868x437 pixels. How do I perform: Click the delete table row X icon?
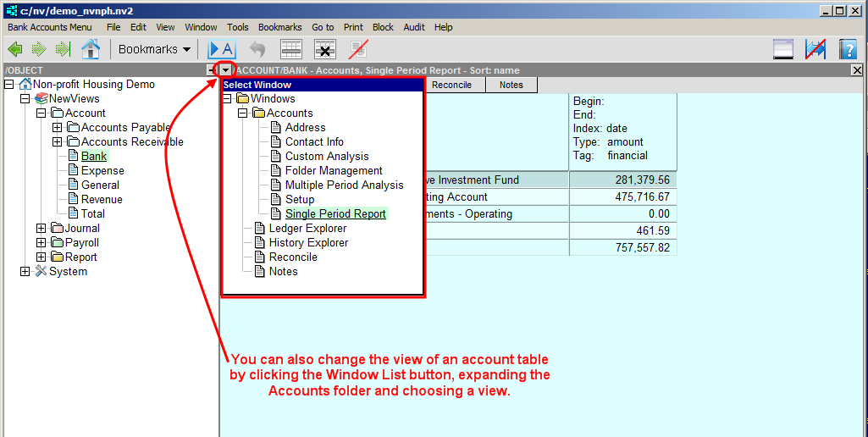click(324, 49)
